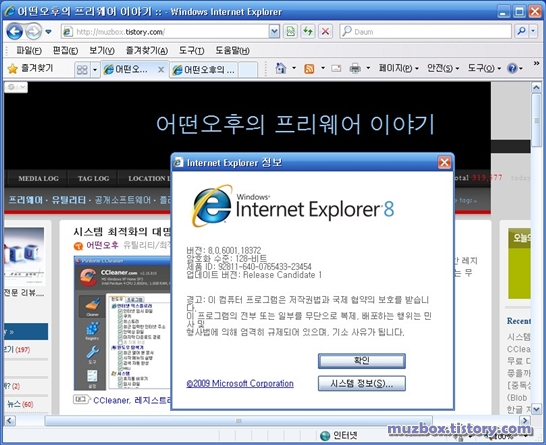Go to the Home page icon
Viewport: 546px width, 445px height.
[280, 68]
